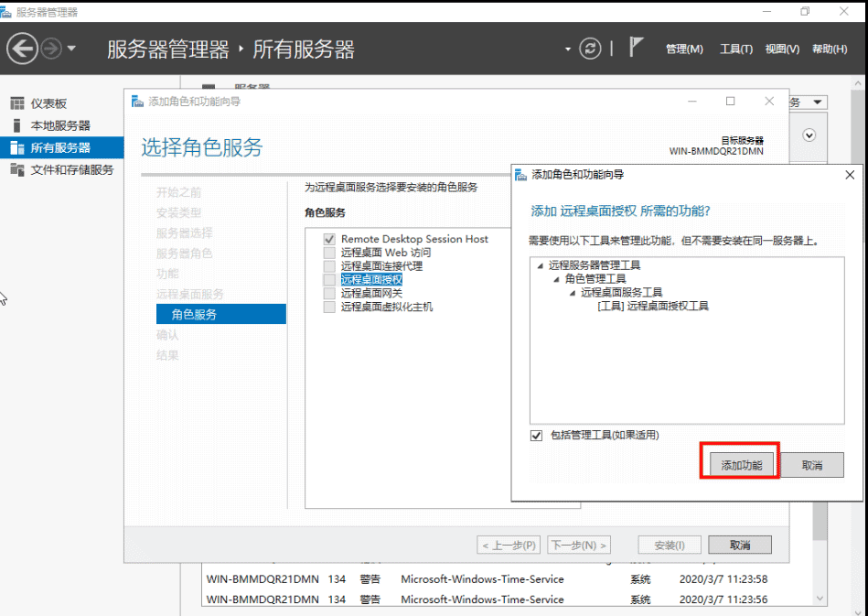The height and width of the screenshot is (616, 868).
Task: Toggle the 包括管理工具 checkbox
Action: pyautogui.click(x=537, y=436)
